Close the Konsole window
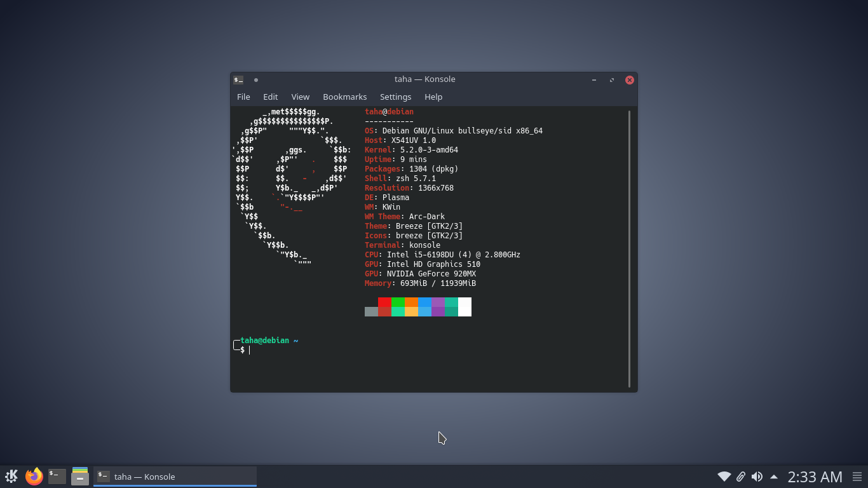This screenshot has height=488, width=868. 629,79
